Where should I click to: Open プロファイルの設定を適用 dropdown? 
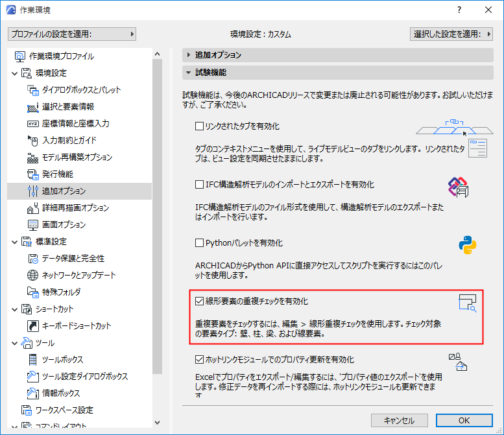[x=72, y=34]
